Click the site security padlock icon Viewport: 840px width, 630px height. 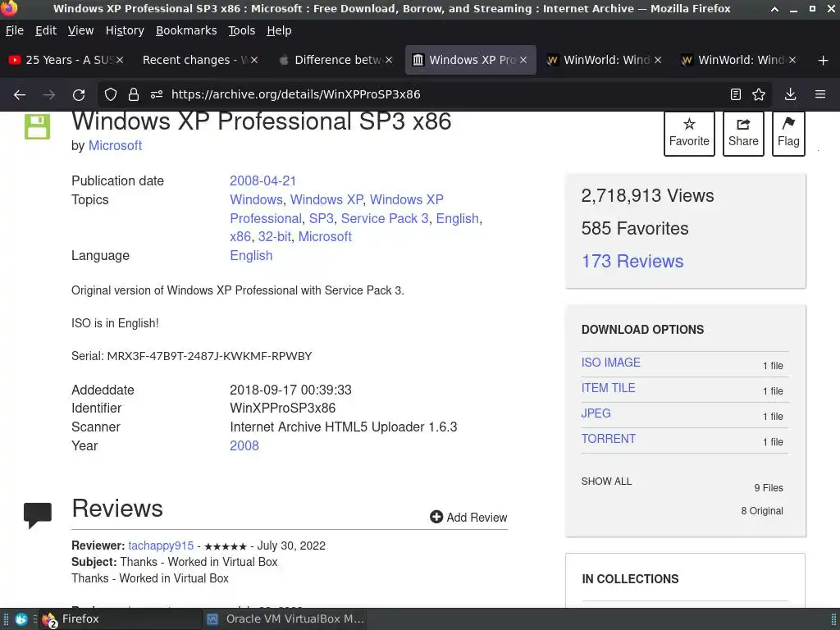[x=134, y=95]
